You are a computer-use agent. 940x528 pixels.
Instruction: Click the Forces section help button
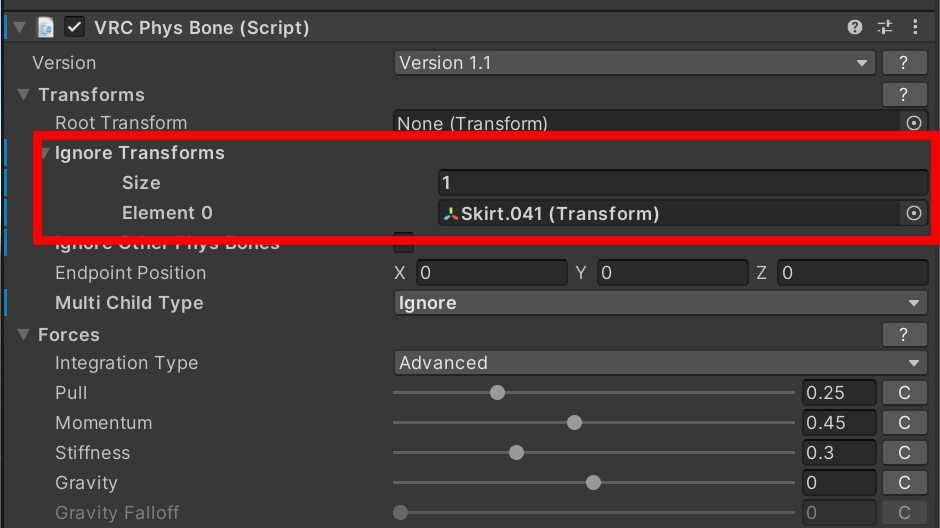904,335
